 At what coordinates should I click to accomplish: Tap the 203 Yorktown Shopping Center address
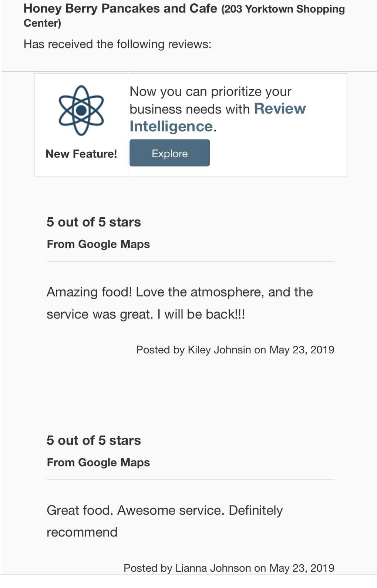coord(184,16)
